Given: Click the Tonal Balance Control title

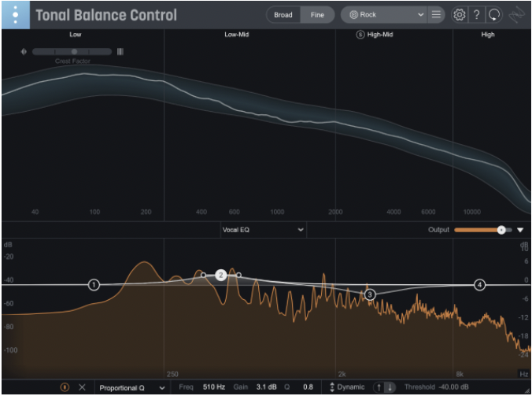Looking at the screenshot, I should [106, 15].
